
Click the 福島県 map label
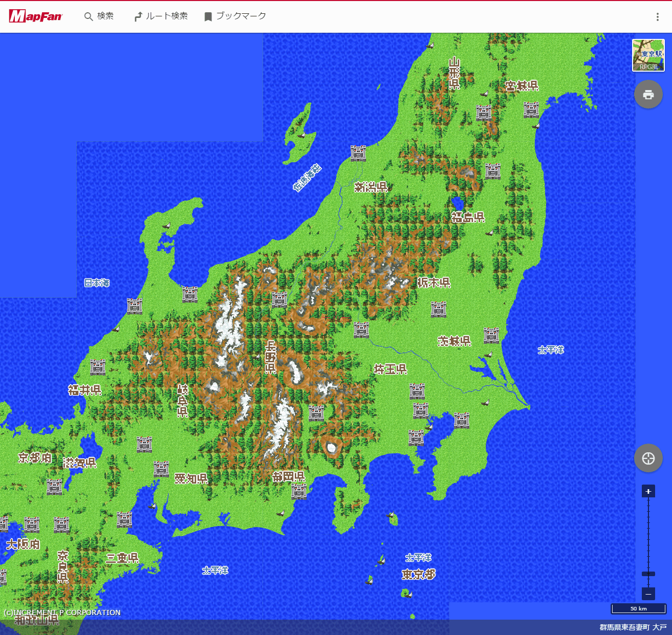coord(468,217)
